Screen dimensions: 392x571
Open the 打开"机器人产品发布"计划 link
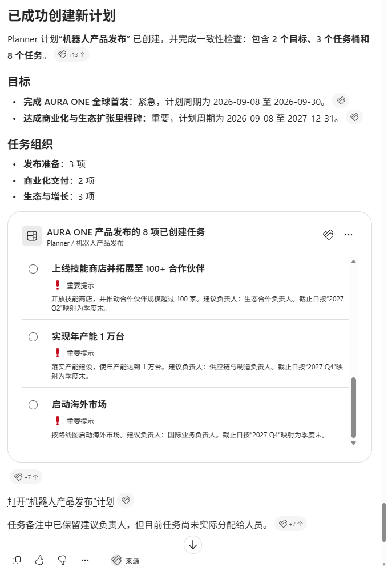[61, 501]
